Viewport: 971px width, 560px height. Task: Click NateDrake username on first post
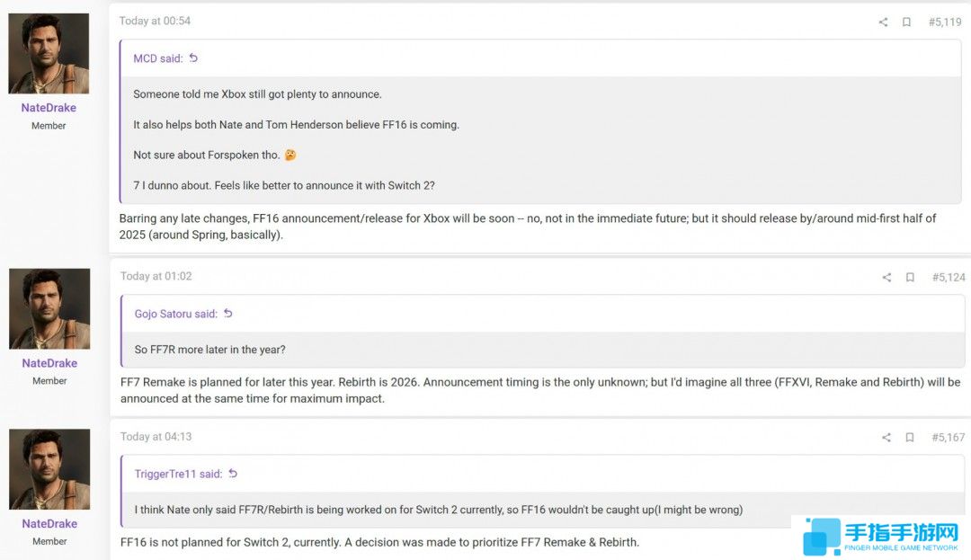pyautogui.click(x=49, y=108)
